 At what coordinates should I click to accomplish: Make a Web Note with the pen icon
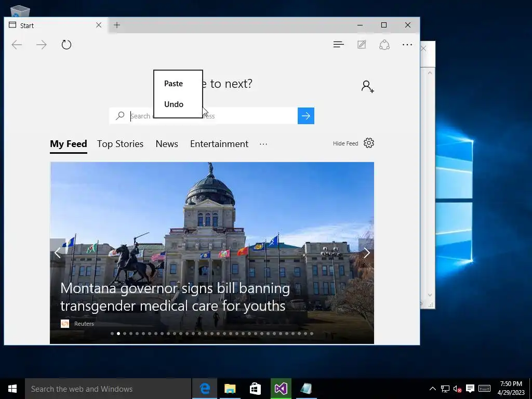pyautogui.click(x=362, y=45)
